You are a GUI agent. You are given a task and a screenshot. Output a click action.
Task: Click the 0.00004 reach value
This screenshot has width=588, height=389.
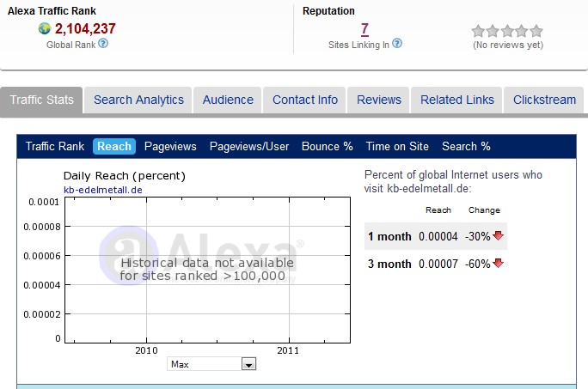click(x=438, y=236)
